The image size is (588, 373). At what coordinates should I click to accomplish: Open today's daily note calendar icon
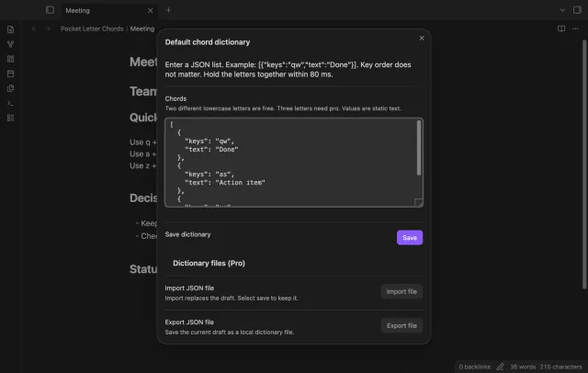[x=10, y=73]
